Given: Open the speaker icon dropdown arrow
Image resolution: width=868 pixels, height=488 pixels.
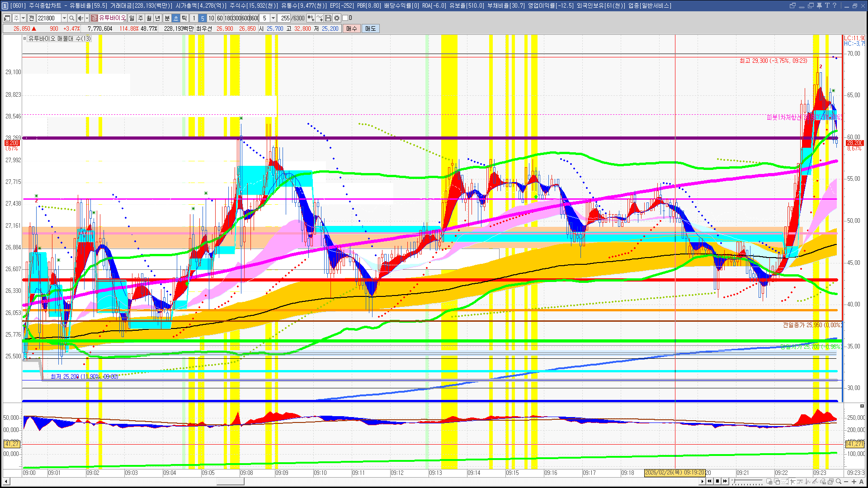Looking at the screenshot, I should (87, 18).
